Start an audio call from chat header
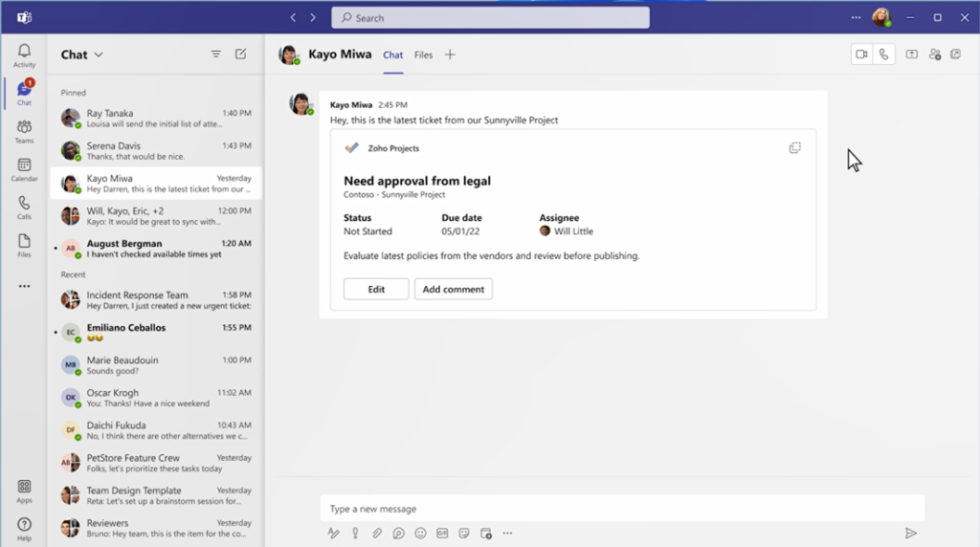This screenshot has height=547, width=980. click(x=883, y=55)
